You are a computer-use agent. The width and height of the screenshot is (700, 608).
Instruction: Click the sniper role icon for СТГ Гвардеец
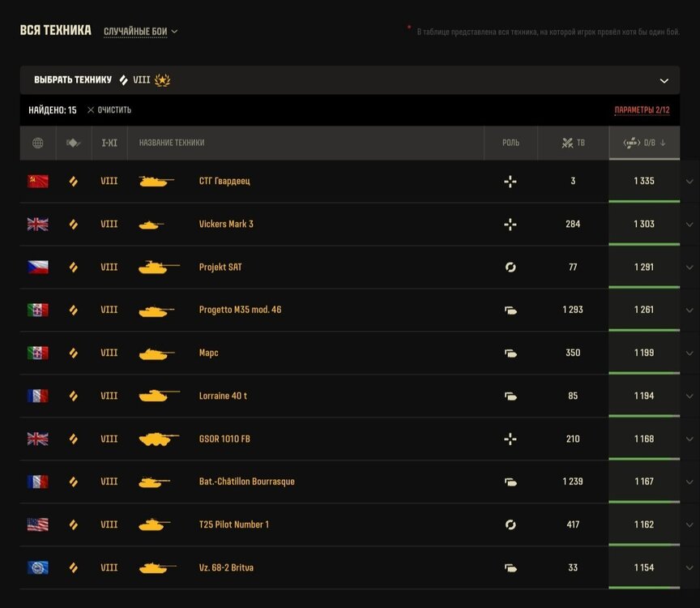(x=510, y=182)
